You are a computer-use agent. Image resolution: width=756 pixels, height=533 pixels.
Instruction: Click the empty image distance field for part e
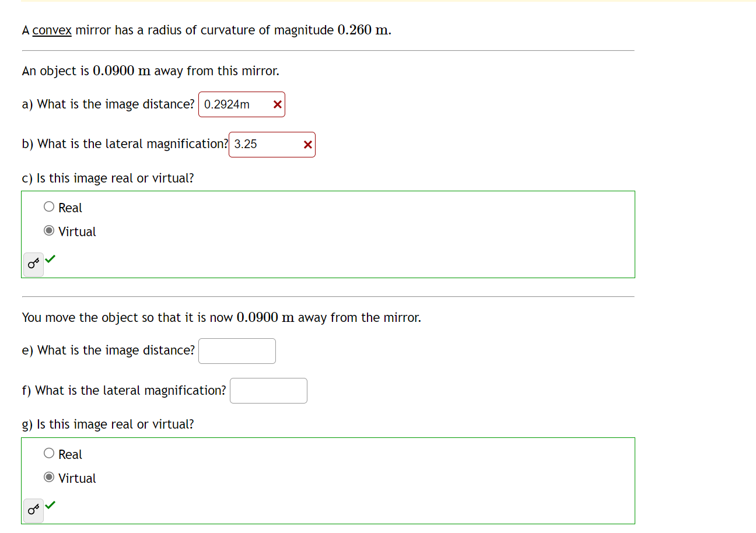click(237, 350)
